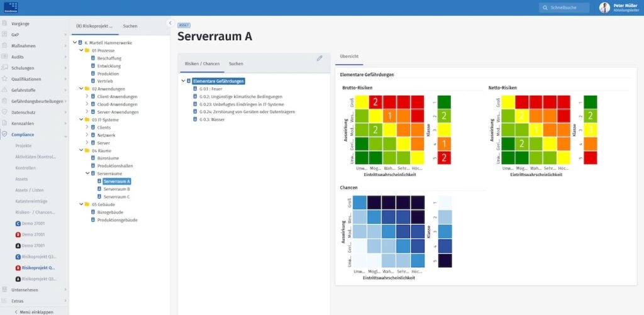Click the edit pencil icon in Risiken panel

pyautogui.click(x=319, y=58)
